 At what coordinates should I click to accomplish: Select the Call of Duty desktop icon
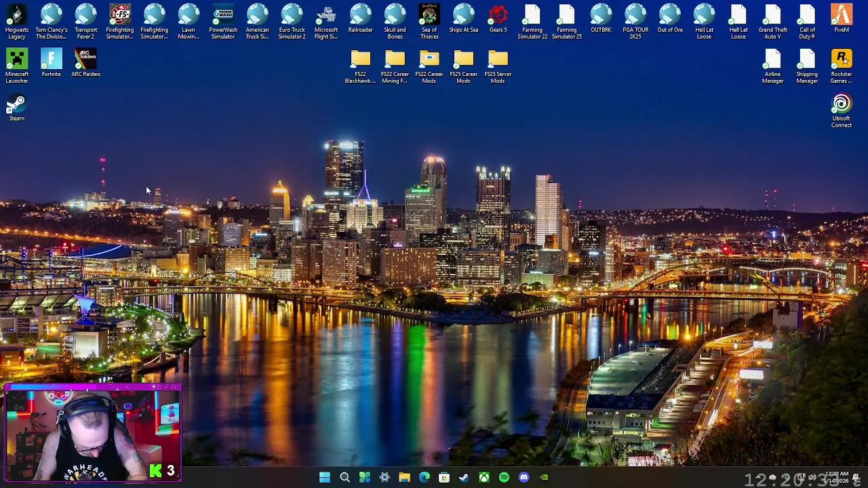pyautogui.click(x=807, y=22)
